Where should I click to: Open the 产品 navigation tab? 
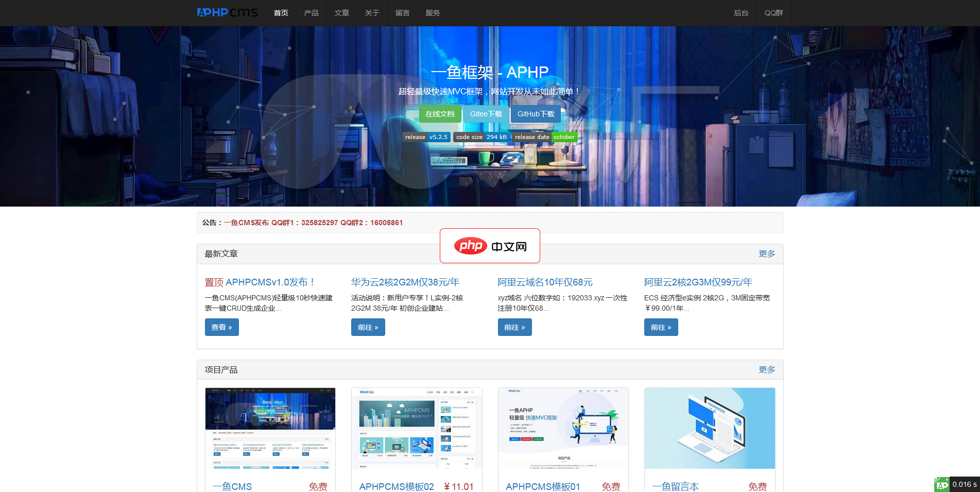[x=311, y=12]
